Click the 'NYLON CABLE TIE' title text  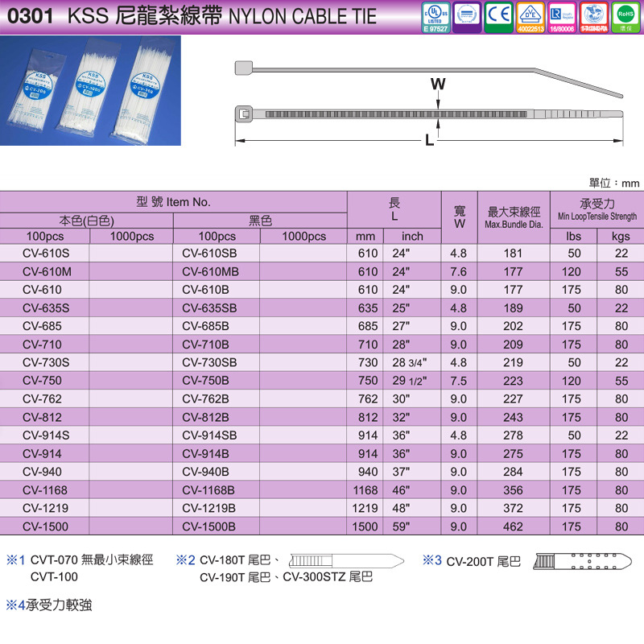coord(303,16)
